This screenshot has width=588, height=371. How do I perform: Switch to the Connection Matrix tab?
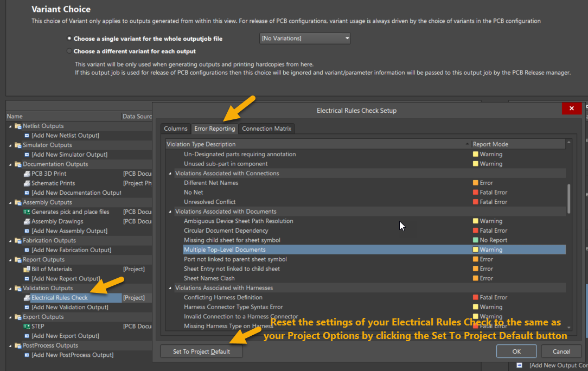click(x=267, y=129)
